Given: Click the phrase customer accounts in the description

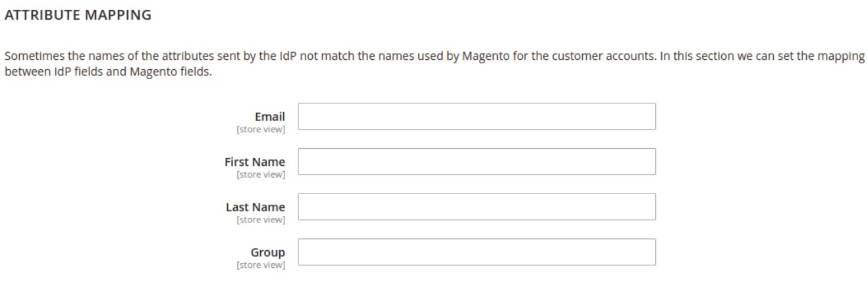Looking at the screenshot, I should [616, 56].
